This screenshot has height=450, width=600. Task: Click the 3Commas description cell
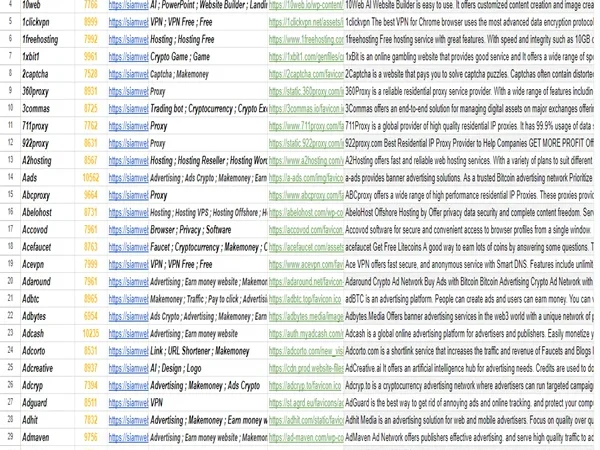pos(469,109)
